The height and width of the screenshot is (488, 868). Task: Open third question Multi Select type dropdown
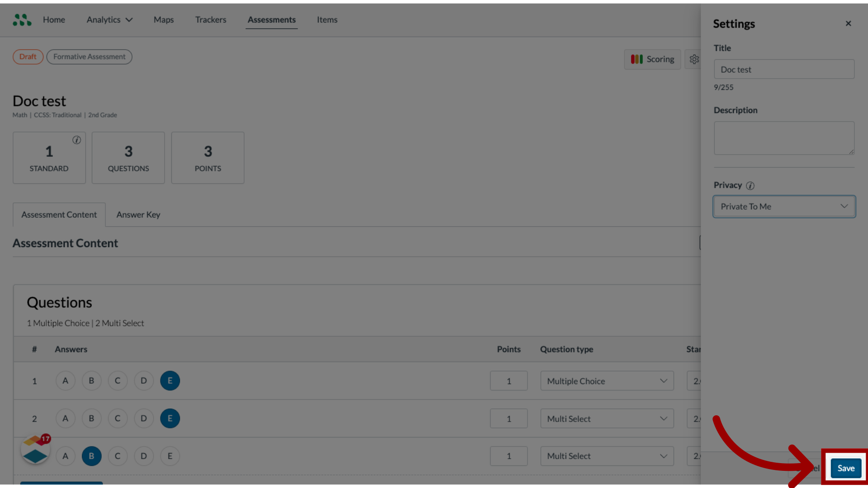(607, 456)
